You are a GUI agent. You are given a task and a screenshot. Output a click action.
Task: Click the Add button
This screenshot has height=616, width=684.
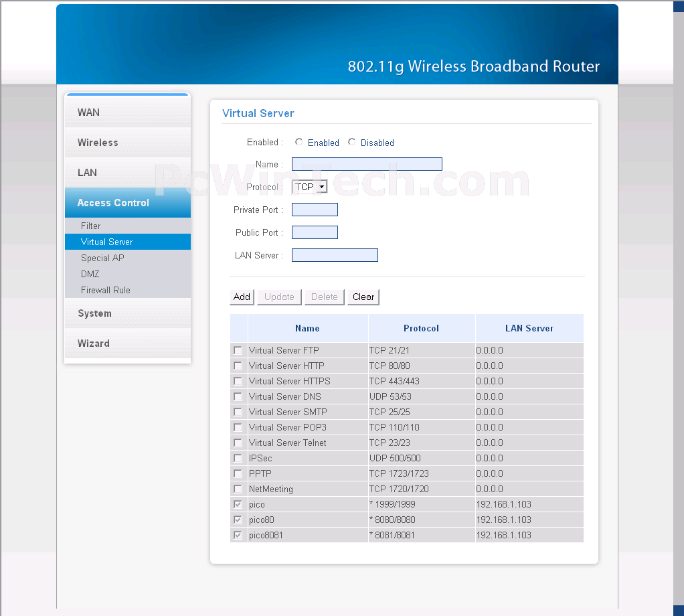(242, 297)
